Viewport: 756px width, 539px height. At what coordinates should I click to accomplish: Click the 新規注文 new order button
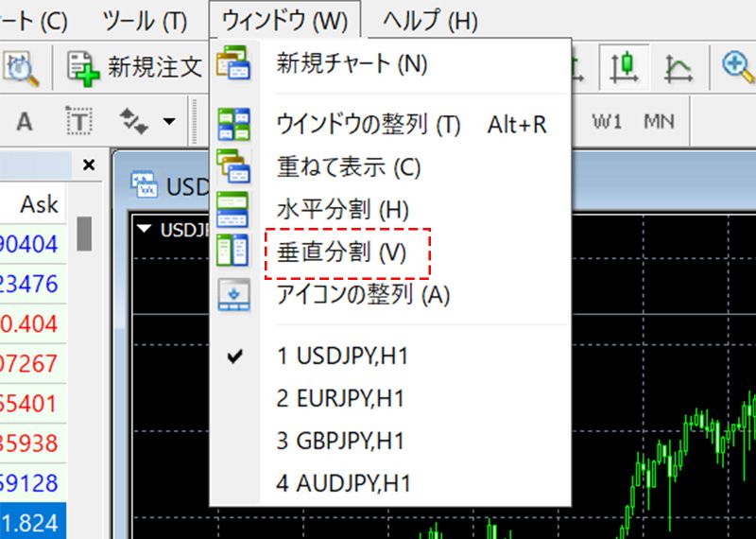tap(134, 67)
